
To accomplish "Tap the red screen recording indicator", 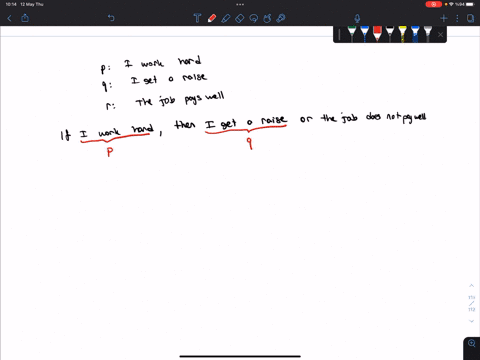I will click(433, 4).
